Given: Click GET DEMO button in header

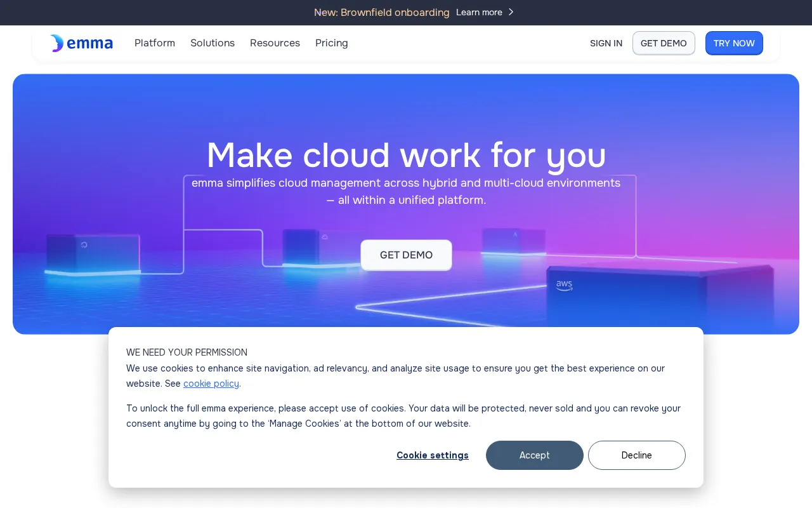Looking at the screenshot, I should [x=664, y=43].
